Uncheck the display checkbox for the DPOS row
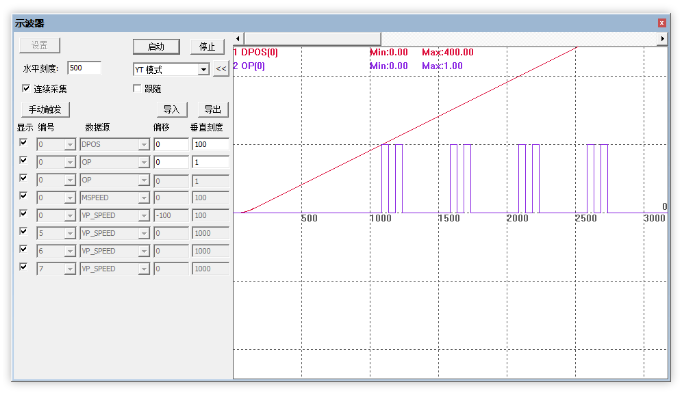Viewport: 684px width, 399px height. click(x=24, y=142)
